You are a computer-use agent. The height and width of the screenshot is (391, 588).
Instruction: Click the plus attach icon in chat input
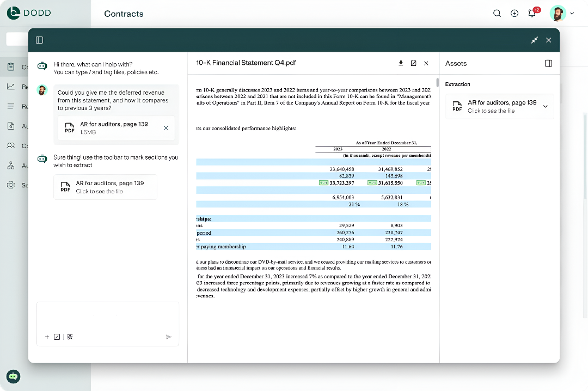coord(47,337)
